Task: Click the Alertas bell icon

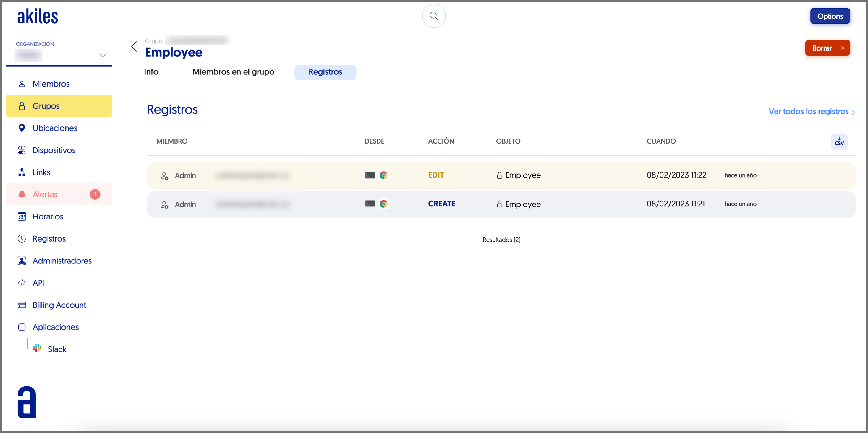Action: click(x=22, y=194)
